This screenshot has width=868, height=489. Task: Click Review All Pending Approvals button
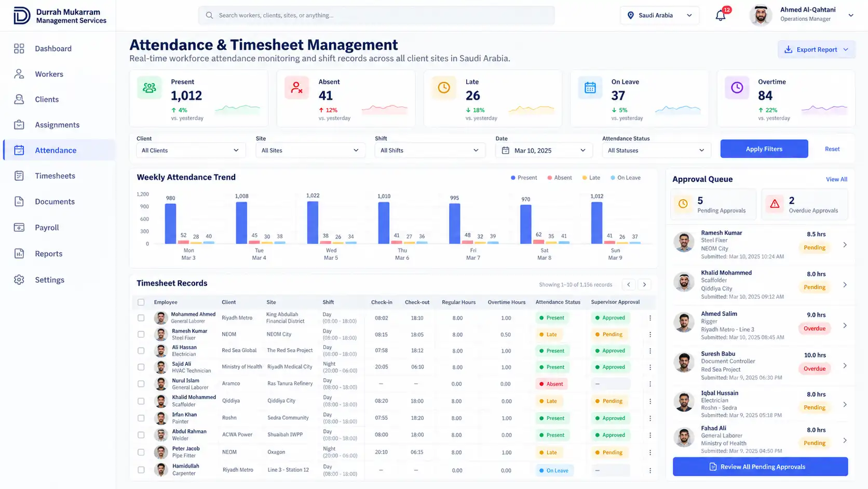click(761, 467)
